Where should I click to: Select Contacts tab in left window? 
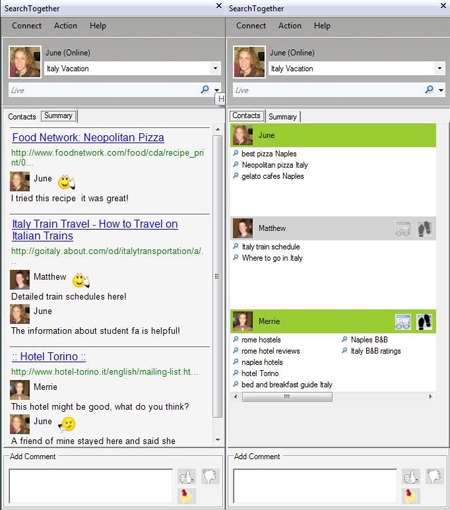coord(22,117)
